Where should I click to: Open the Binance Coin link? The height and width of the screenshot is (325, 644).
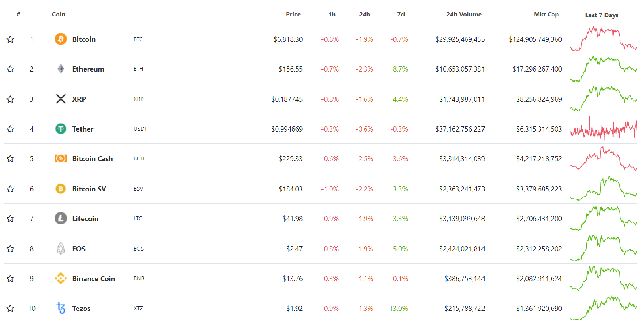point(94,278)
